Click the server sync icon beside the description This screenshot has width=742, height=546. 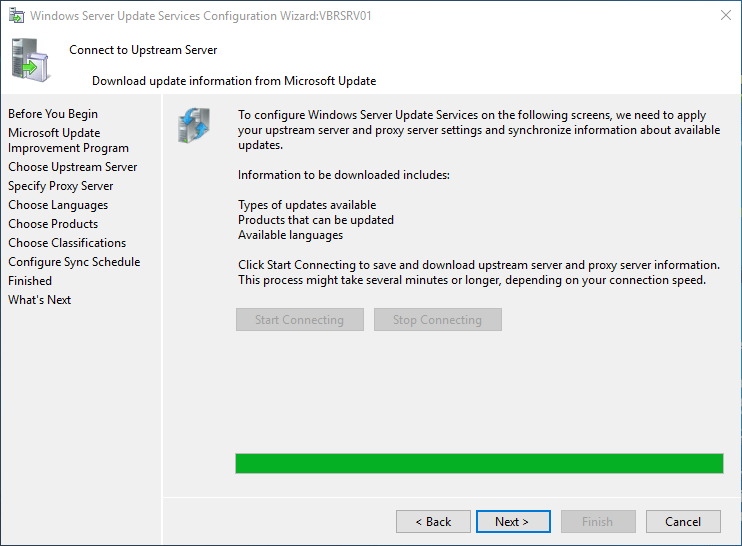(194, 125)
